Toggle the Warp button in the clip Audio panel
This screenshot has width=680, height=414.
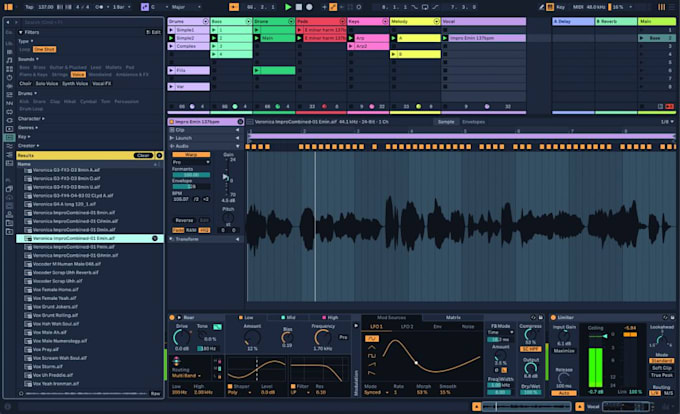point(191,155)
